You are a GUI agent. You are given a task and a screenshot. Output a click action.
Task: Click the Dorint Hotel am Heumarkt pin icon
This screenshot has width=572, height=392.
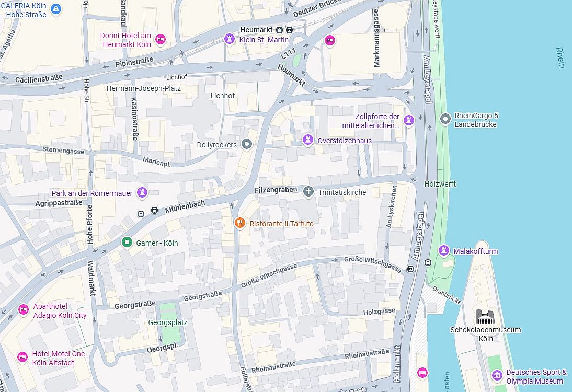coord(161,39)
